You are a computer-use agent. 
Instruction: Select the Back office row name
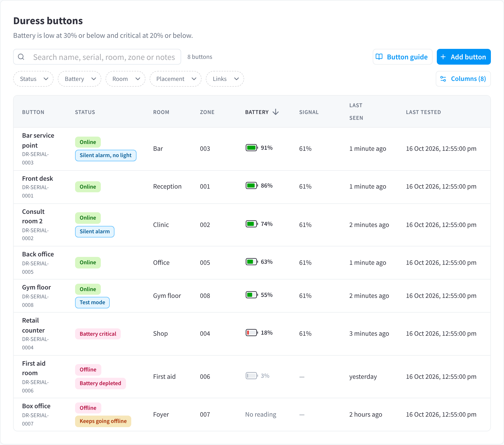pyautogui.click(x=38, y=254)
